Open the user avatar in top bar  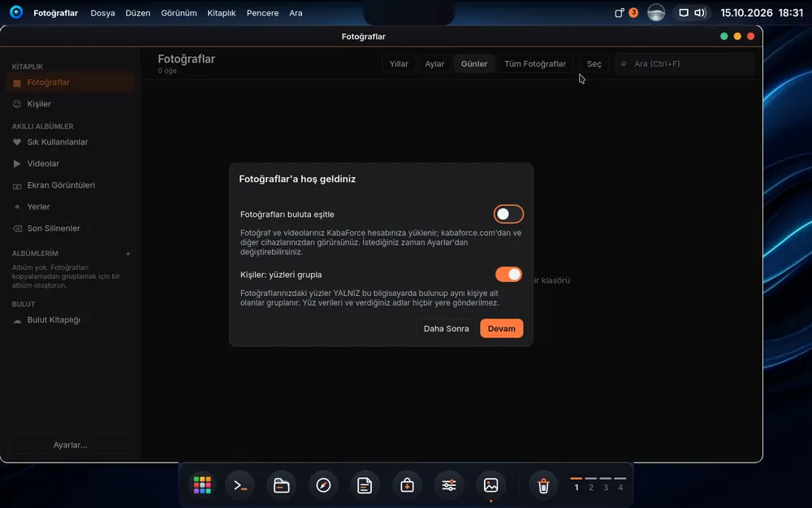click(656, 12)
